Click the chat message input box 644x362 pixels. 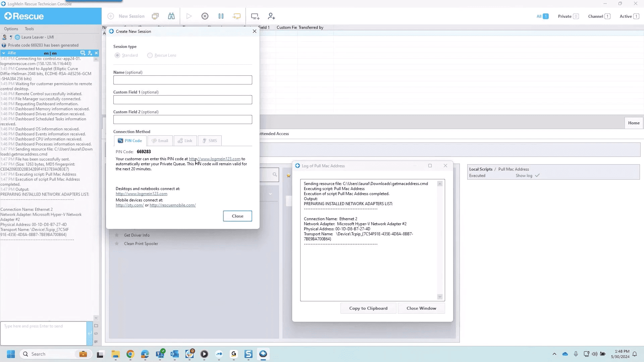[x=44, y=333]
